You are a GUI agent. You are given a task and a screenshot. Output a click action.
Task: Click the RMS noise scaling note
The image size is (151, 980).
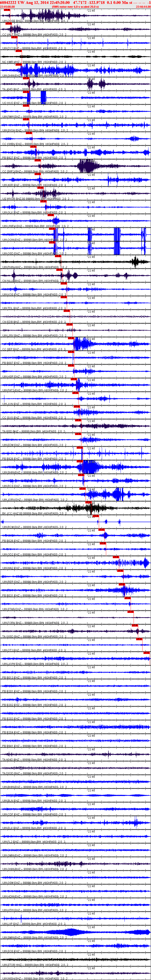pyautogui.click(x=75, y=6)
